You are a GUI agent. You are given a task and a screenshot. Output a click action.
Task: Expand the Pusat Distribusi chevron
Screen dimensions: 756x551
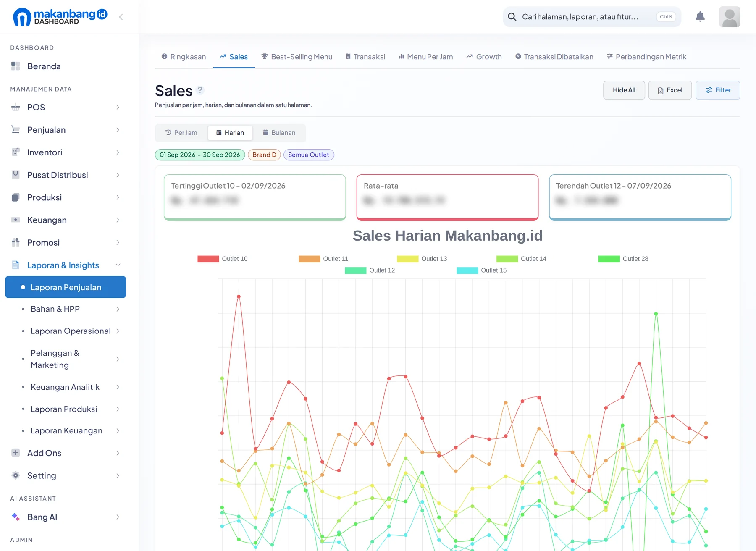118,175
